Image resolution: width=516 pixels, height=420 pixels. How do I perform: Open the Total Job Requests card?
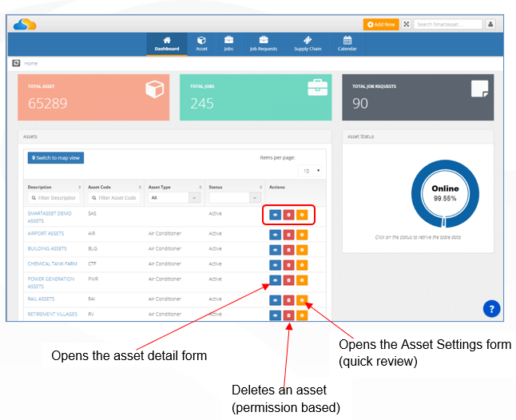click(418, 97)
